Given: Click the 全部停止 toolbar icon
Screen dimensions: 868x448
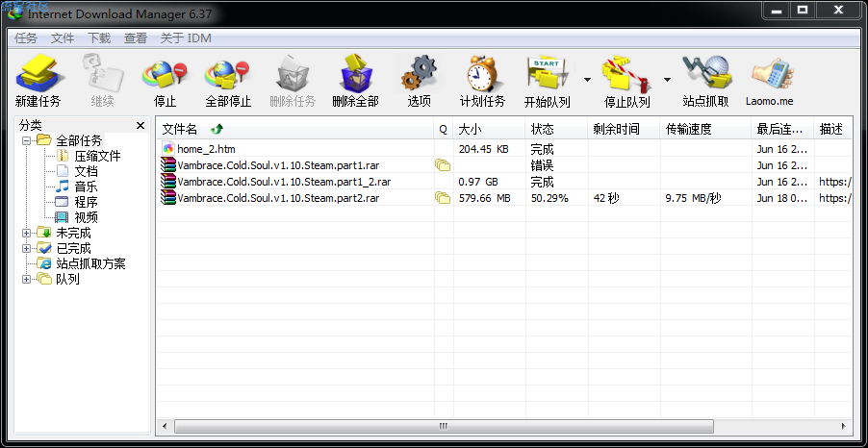Looking at the screenshot, I should coord(228,74).
